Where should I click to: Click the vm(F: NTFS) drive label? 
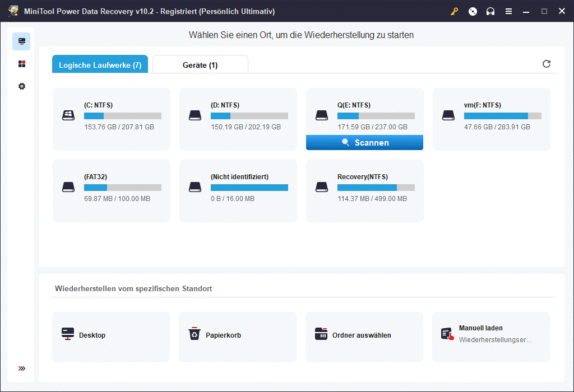(x=483, y=105)
